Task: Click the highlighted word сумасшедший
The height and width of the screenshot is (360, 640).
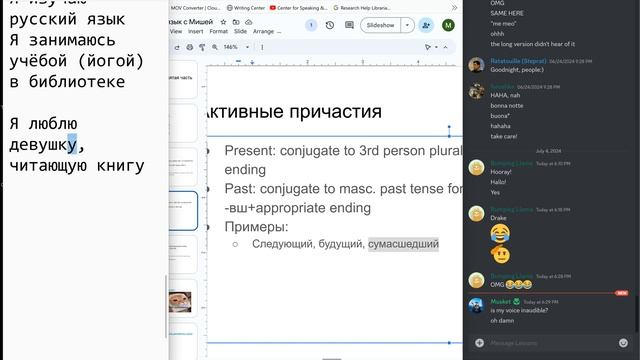Action: (403, 244)
